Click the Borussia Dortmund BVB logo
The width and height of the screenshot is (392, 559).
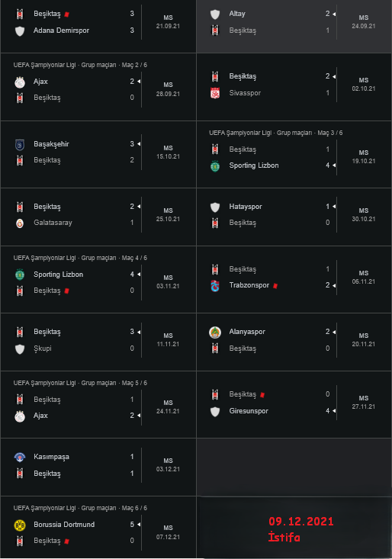click(x=20, y=525)
